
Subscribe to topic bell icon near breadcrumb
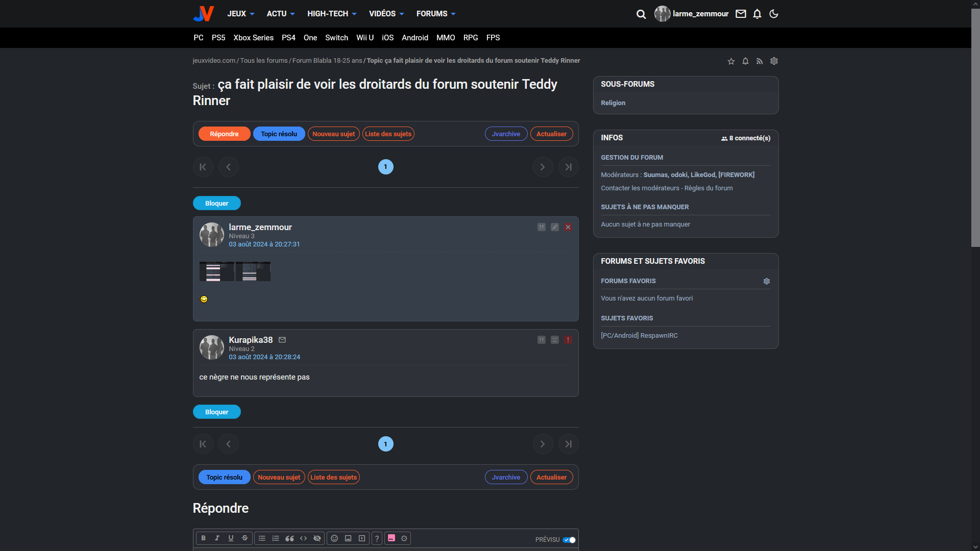coord(745,61)
